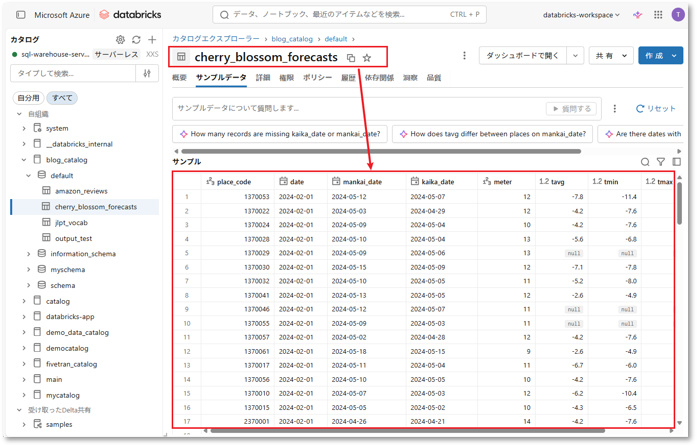The image size is (697, 446).
Task: Click the samples shared catalog icon
Action: (x=37, y=424)
